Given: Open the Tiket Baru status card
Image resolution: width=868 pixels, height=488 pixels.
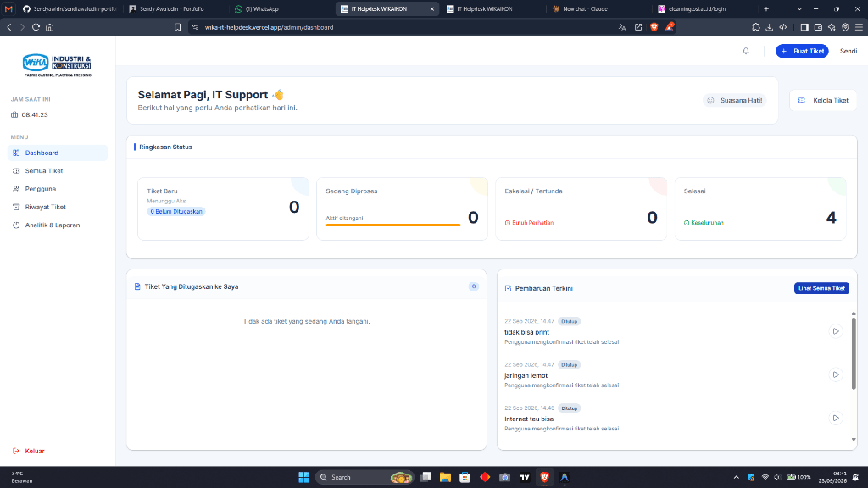Looking at the screenshot, I should [x=223, y=208].
